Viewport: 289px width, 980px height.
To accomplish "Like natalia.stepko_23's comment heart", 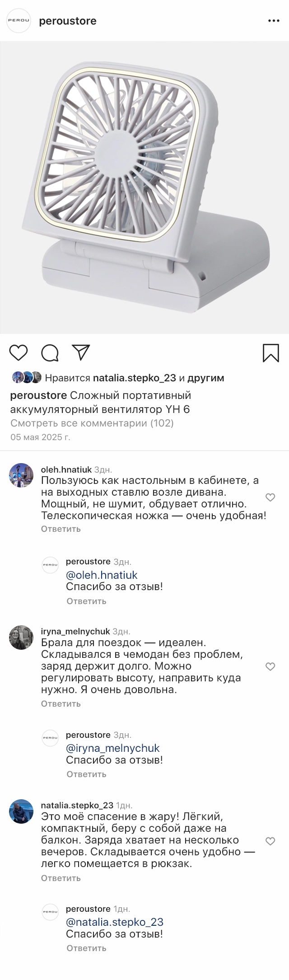I will point(270,841).
